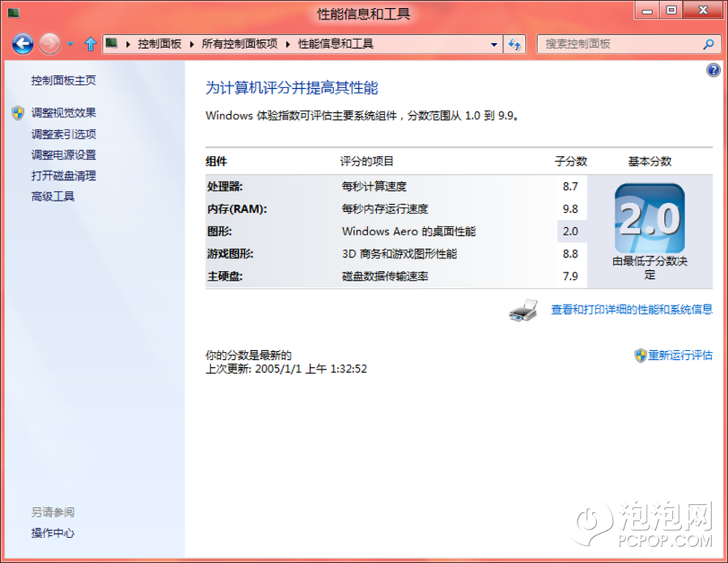
Task: Close the 性能信息和工具 window
Action: click(703, 10)
